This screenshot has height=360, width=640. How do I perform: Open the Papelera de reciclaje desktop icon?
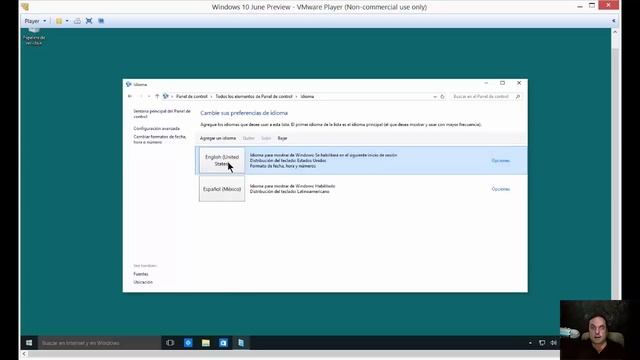(34, 36)
